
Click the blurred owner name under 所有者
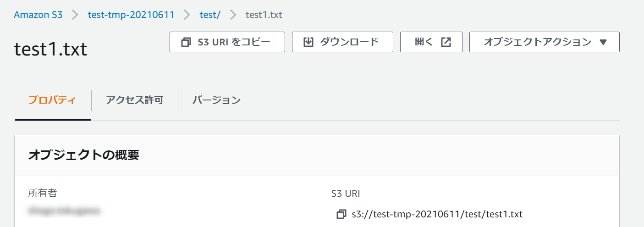[x=64, y=211]
